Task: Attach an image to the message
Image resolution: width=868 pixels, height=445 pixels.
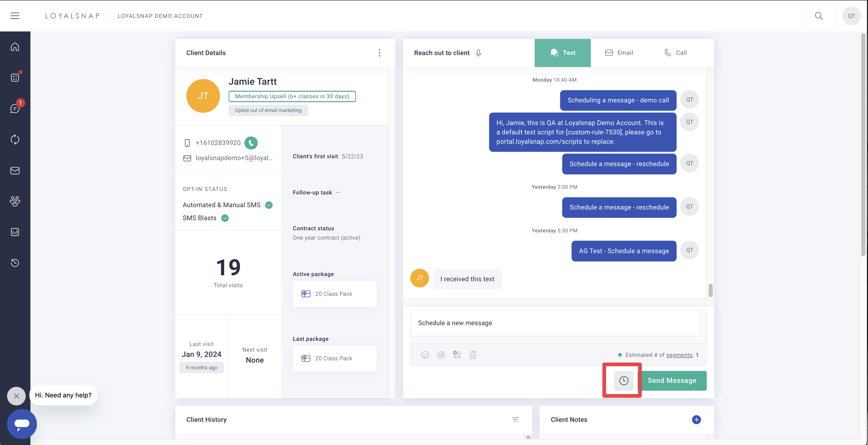Action: 457,355
